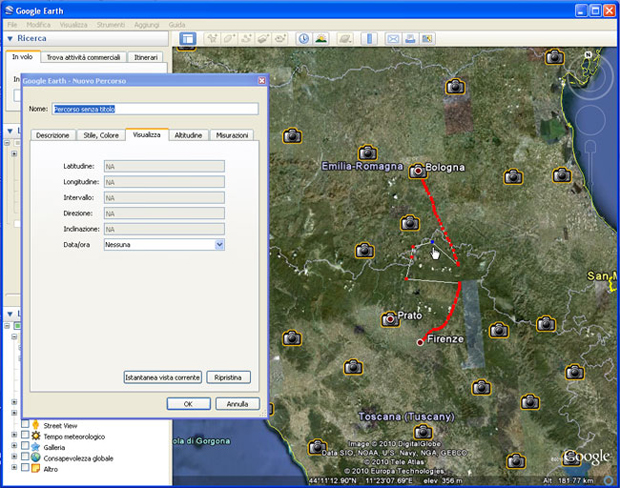Toggle the sidebar panel toolbar button
Viewport: 620px width, 488px height.
(188, 39)
